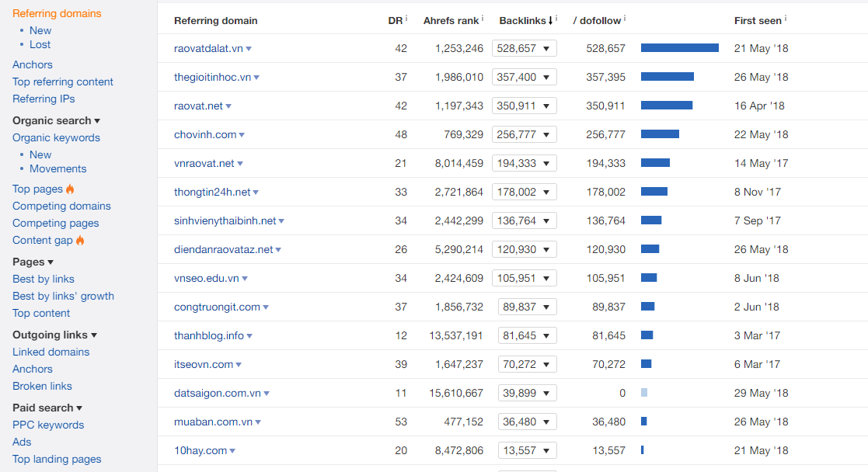Open Ads report in sidebar
Image resolution: width=868 pixels, height=472 pixels.
pyautogui.click(x=22, y=442)
